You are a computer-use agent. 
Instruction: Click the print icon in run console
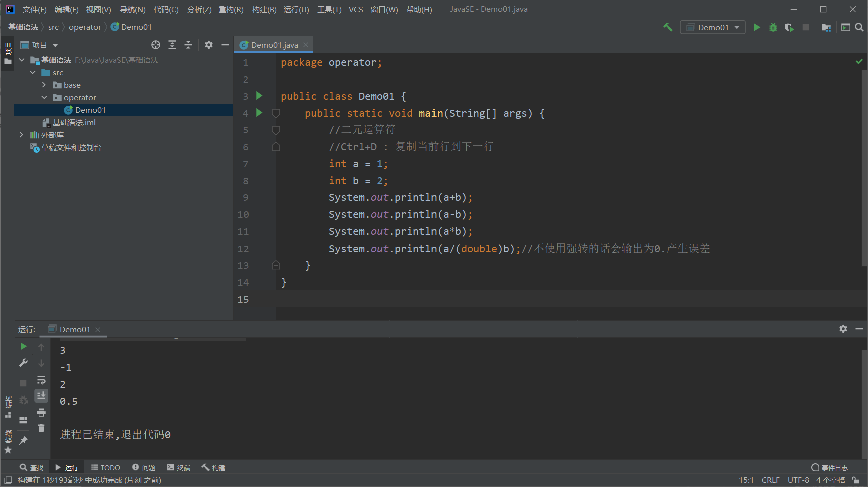pos(41,412)
